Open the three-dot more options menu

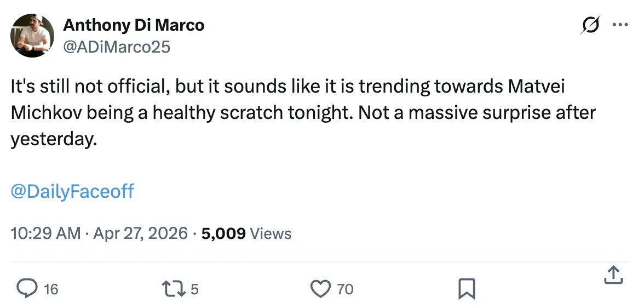pos(620,25)
